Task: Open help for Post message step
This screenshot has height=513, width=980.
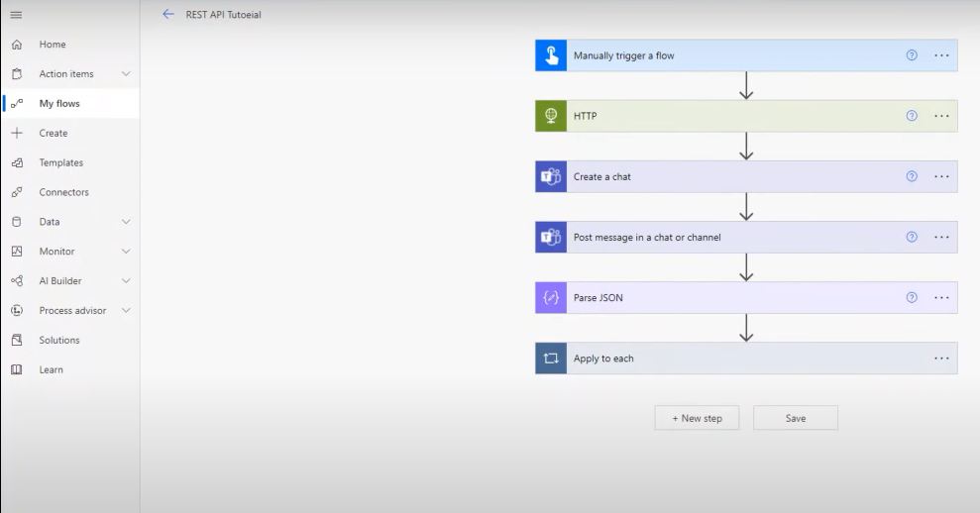Action: 912,237
